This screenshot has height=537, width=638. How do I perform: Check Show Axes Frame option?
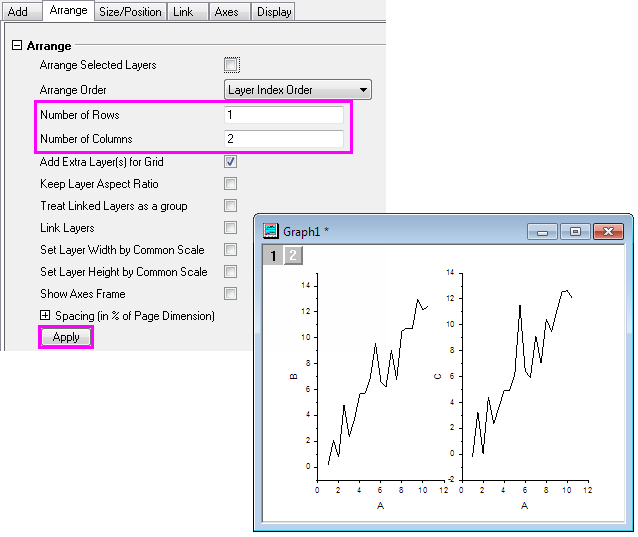click(231, 294)
